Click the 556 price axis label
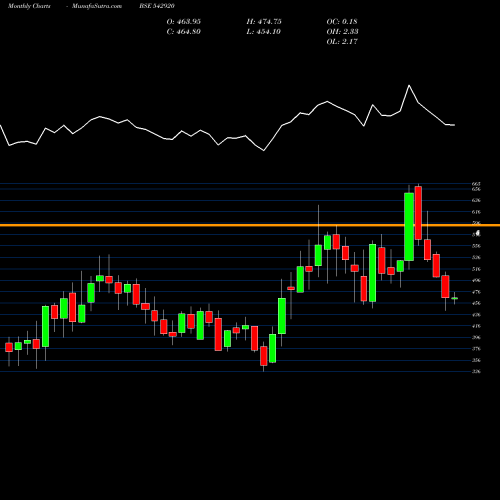The image size is (500, 500). tap(476, 246)
